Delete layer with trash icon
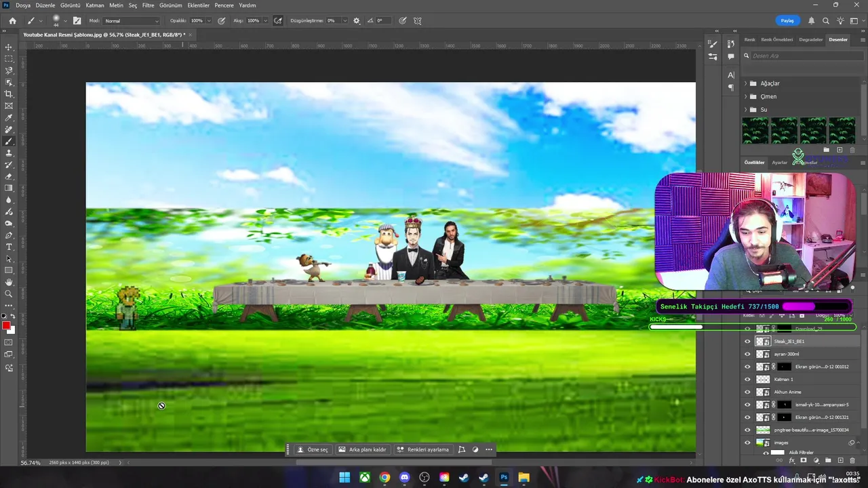Screen dimensions: 868x488 (x=852, y=461)
